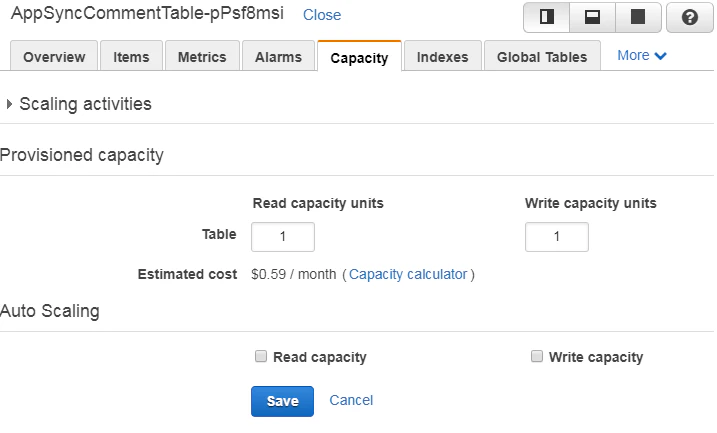Focus the Table read capacity units field
This screenshot has width=717, height=433.
pyautogui.click(x=283, y=237)
